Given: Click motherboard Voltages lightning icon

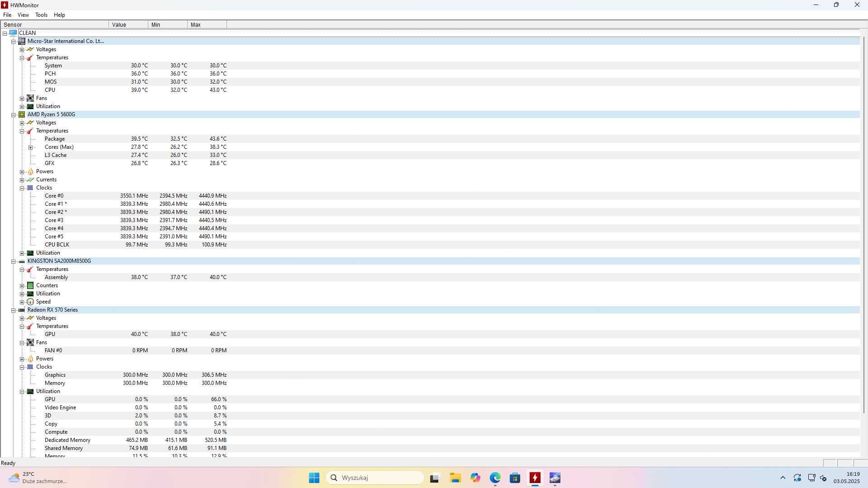Looking at the screenshot, I should pos(30,49).
